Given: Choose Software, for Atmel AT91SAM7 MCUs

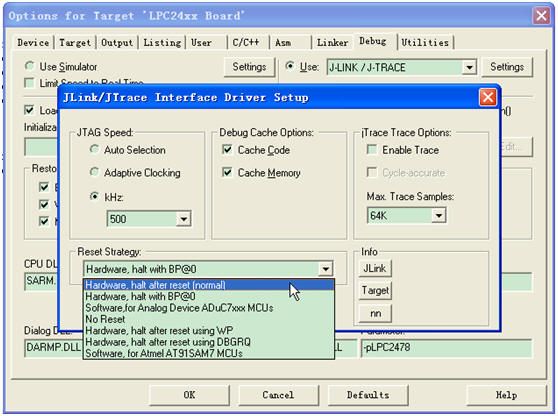Looking at the screenshot, I should (x=209, y=353).
